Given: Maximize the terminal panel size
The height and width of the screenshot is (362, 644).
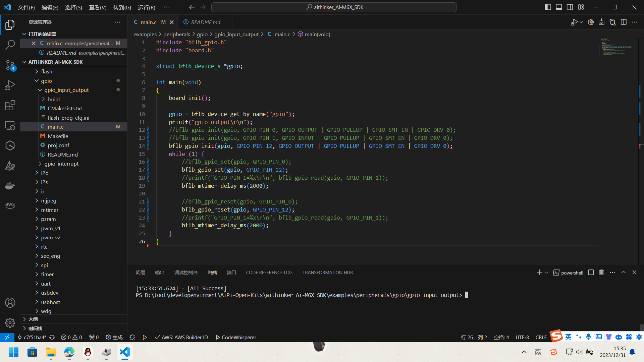Looking at the screenshot, I should [624, 273].
